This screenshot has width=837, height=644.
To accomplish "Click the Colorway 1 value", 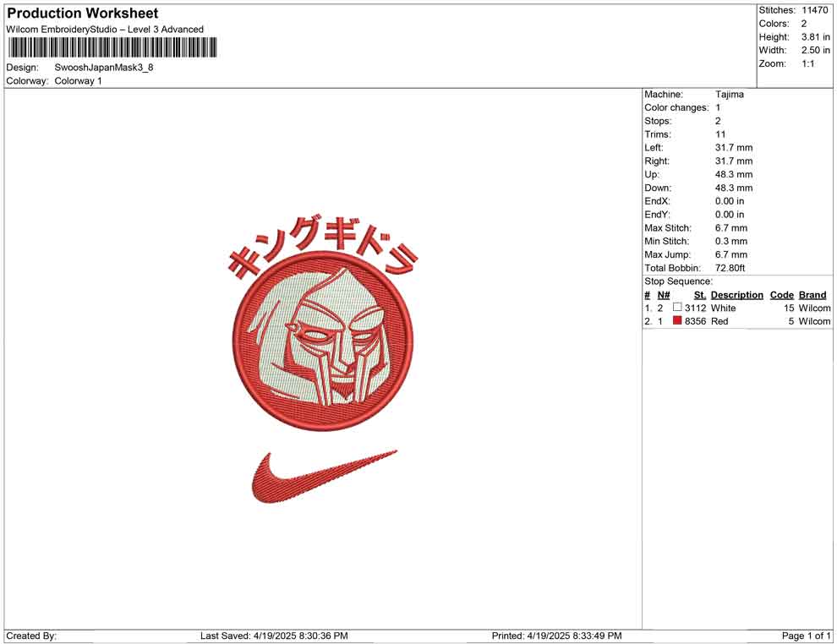I will pos(78,81).
